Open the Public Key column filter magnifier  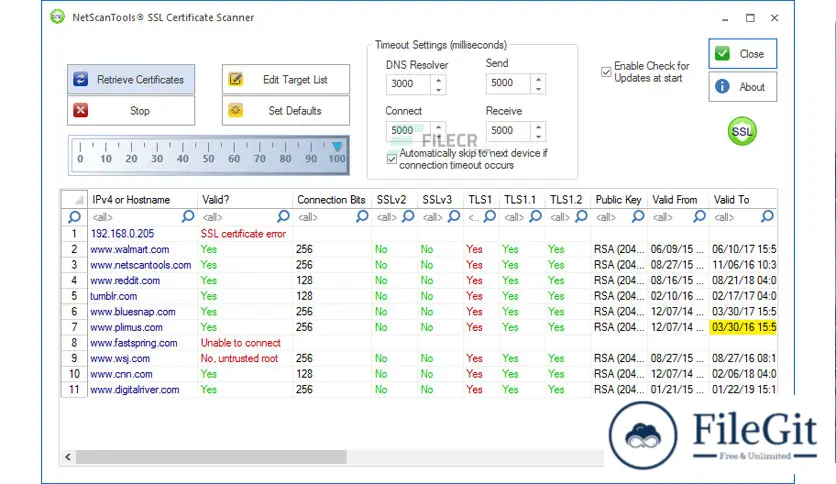(x=638, y=216)
